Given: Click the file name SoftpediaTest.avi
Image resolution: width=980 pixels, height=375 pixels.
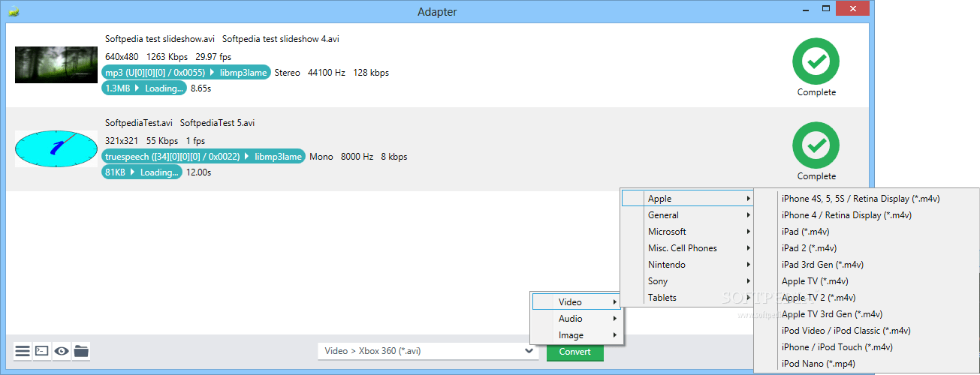Looking at the screenshot, I should 139,123.
